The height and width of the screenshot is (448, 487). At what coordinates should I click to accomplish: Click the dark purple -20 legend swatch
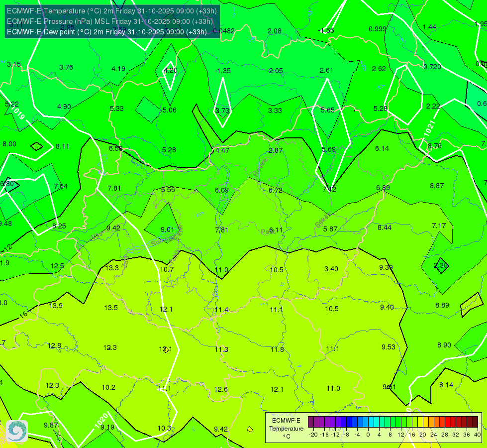click(310, 422)
